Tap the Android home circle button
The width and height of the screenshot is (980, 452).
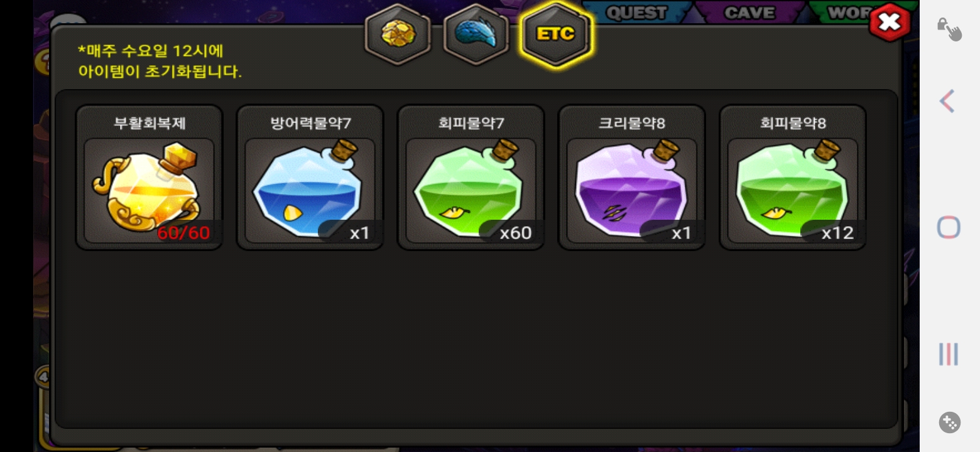[949, 227]
